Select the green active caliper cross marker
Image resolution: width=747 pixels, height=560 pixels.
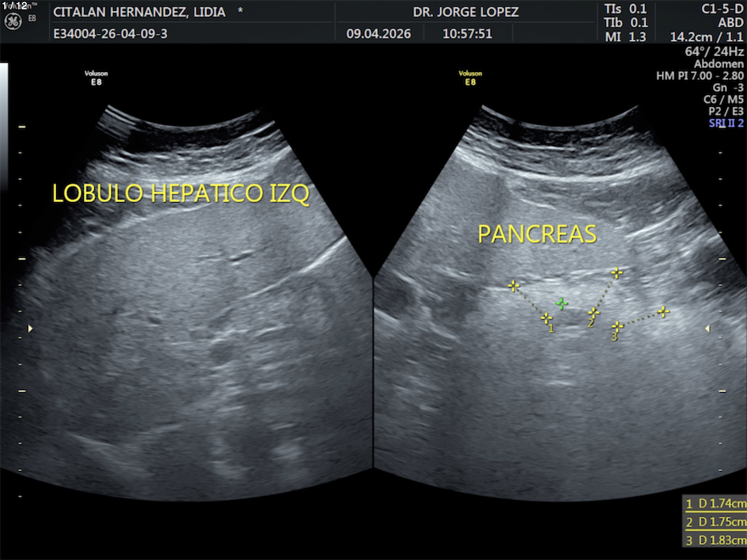coord(562,303)
